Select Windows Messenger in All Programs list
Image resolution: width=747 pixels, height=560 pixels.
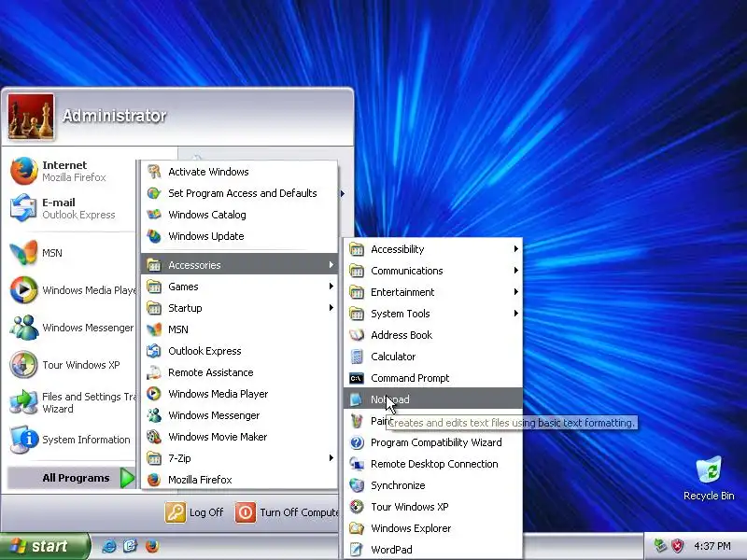[239, 415]
